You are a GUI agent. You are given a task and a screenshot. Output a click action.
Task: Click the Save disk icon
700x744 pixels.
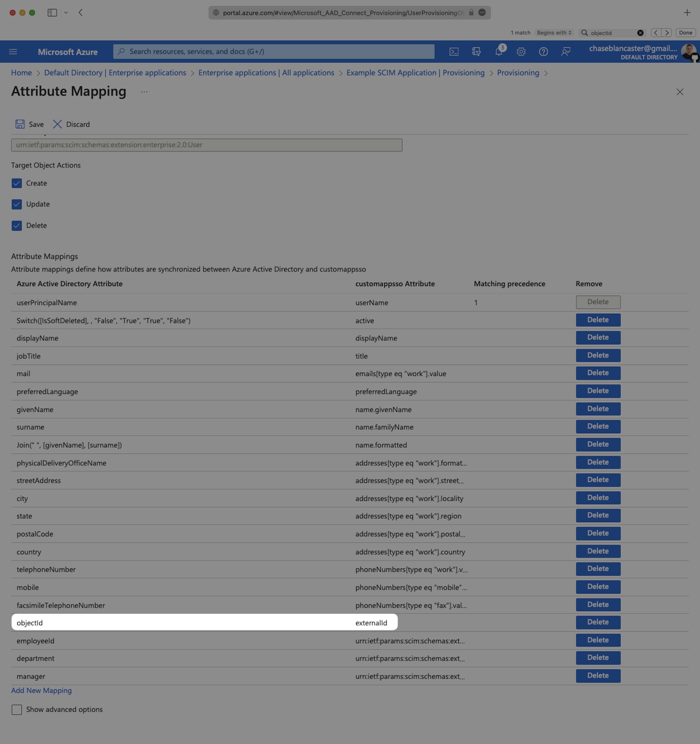click(x=20, y=124)
